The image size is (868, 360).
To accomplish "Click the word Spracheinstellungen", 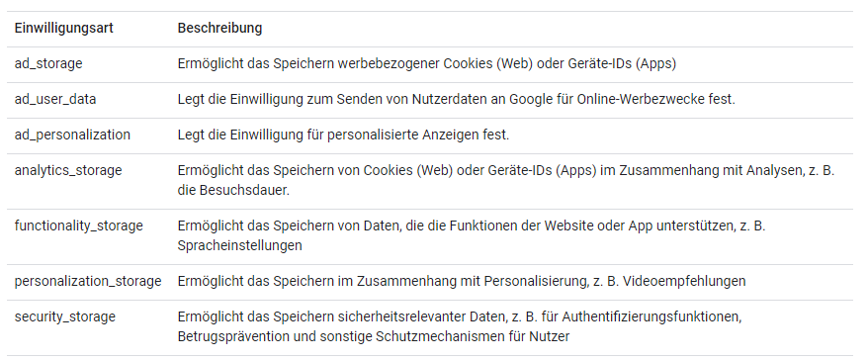I will click(239, 245).
